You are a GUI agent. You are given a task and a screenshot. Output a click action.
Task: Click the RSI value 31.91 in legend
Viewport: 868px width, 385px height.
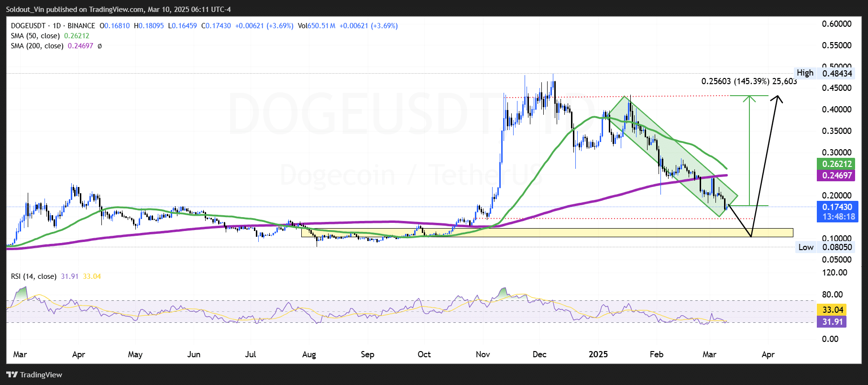70,276
